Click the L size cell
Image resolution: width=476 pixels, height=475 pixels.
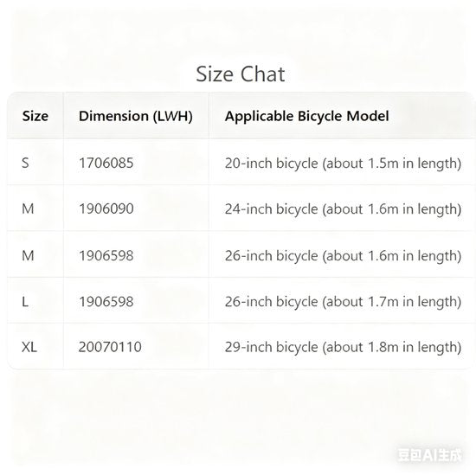tap(25, 302)
